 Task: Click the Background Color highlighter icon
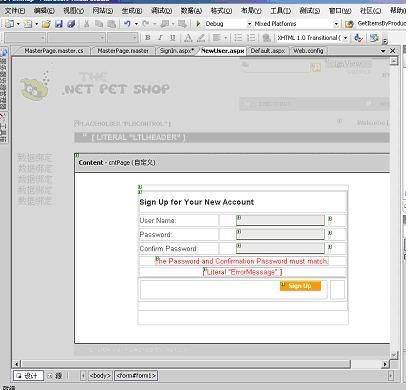pyautogui.click(x=201, y=38)
